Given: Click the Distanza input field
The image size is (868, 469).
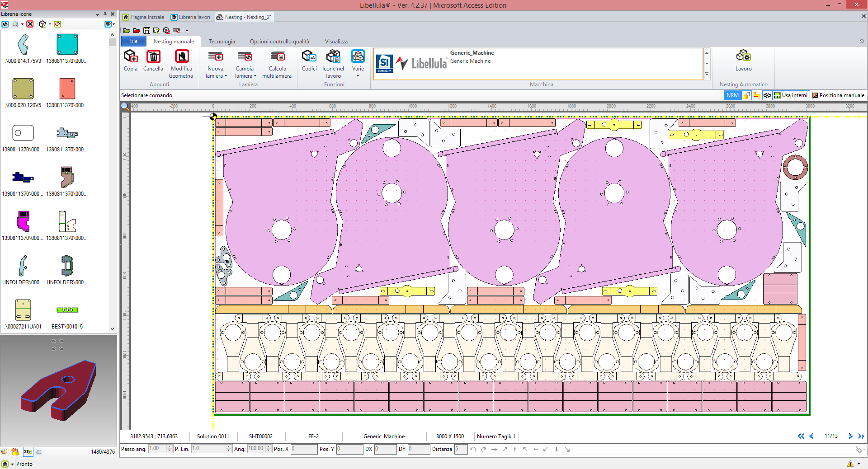Looking at the screenshot, I should point(461,449).
